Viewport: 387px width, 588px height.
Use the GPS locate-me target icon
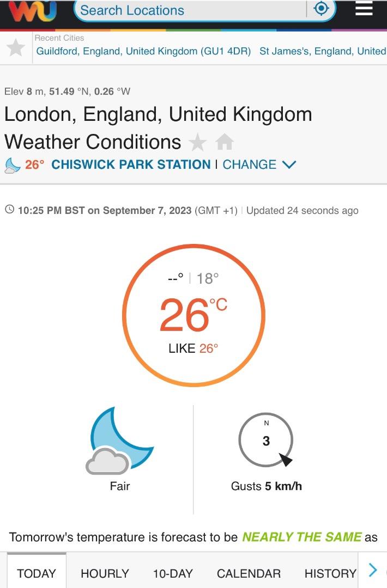tap(321, 9)
